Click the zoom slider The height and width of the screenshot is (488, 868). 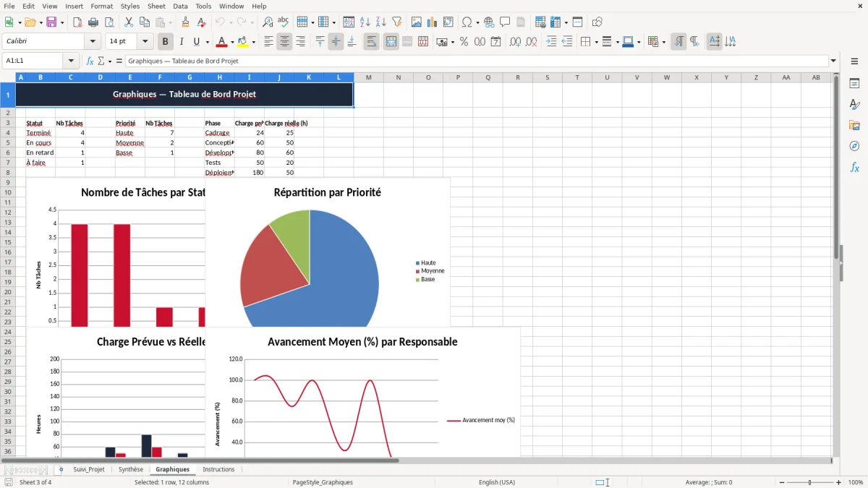click(x=810, y=482)
